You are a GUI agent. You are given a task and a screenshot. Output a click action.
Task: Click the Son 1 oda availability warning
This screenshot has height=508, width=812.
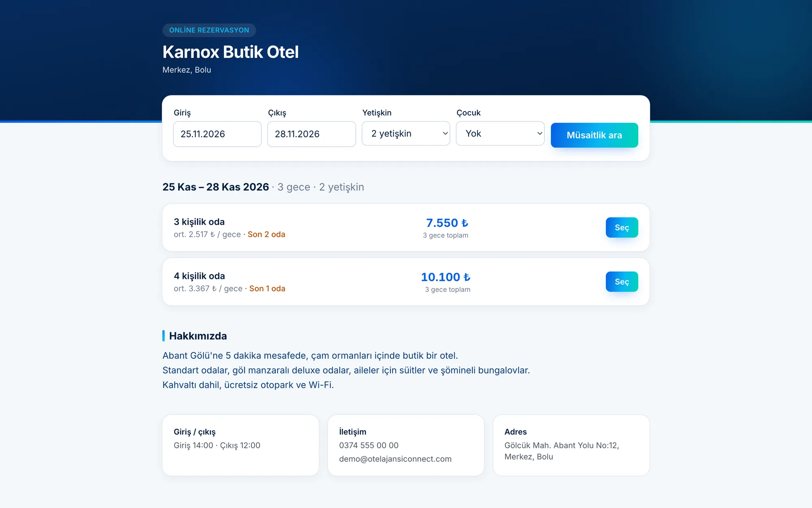[x=267, y=289]
